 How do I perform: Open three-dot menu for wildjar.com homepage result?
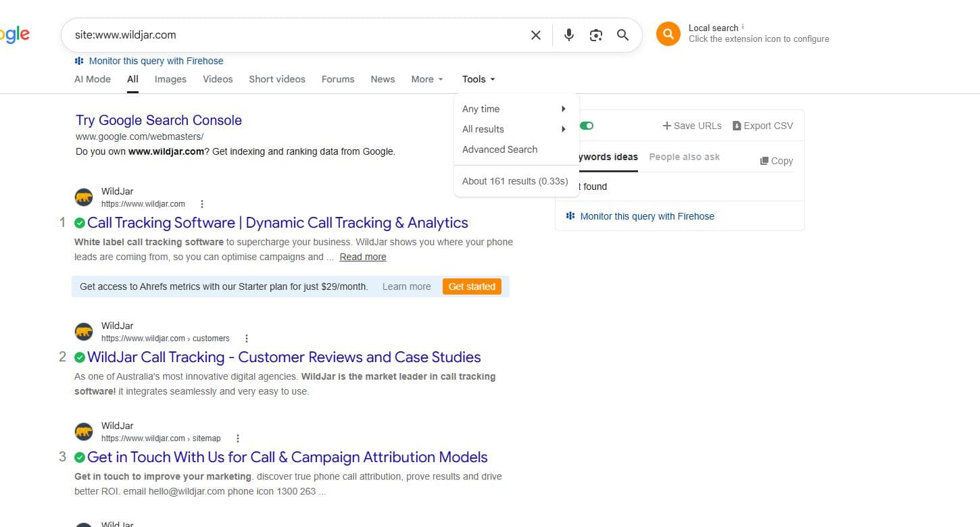[x=202, y=204]
